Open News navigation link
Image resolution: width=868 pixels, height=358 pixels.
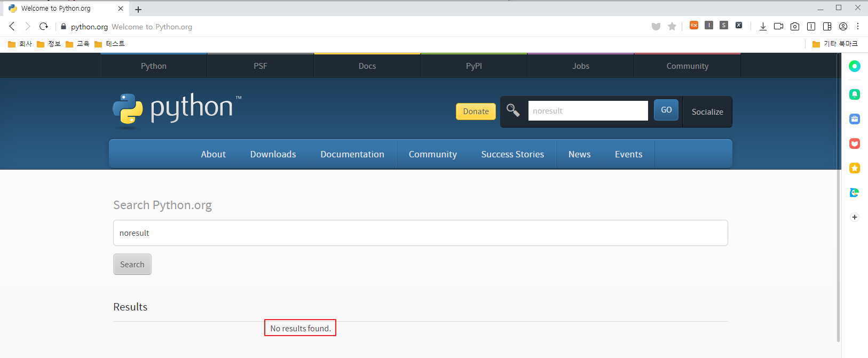pyautogui.click(x=579, y=154)
